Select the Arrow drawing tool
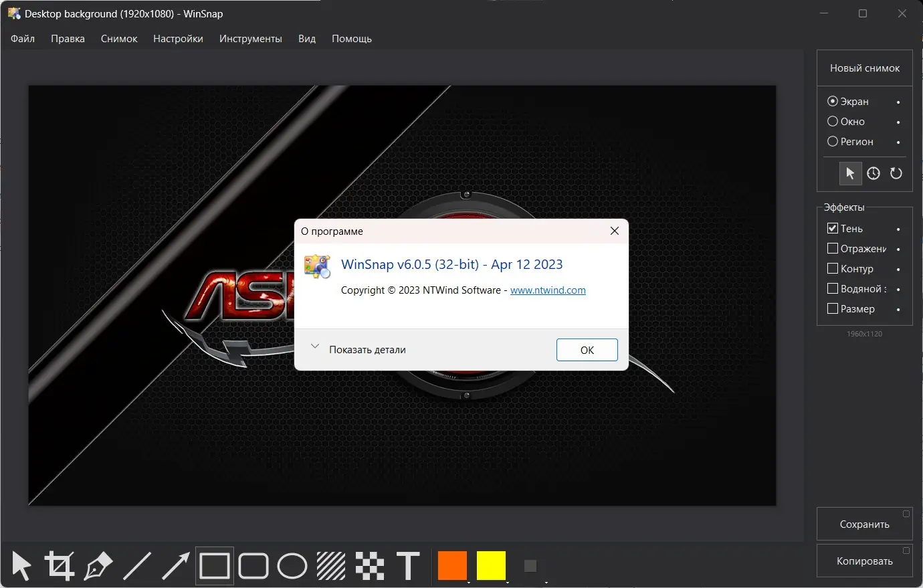The height and width of the screenshot is (588, 923). (176, 566)
